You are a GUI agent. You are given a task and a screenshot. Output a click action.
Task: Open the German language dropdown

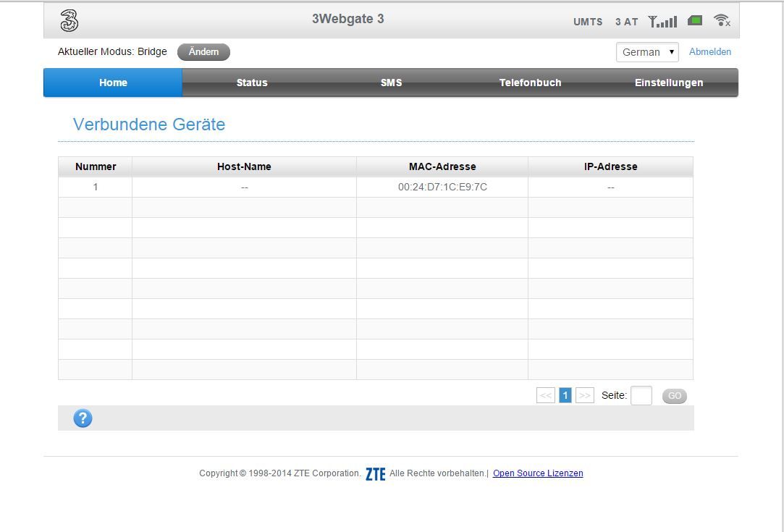[x=647, y=52]
